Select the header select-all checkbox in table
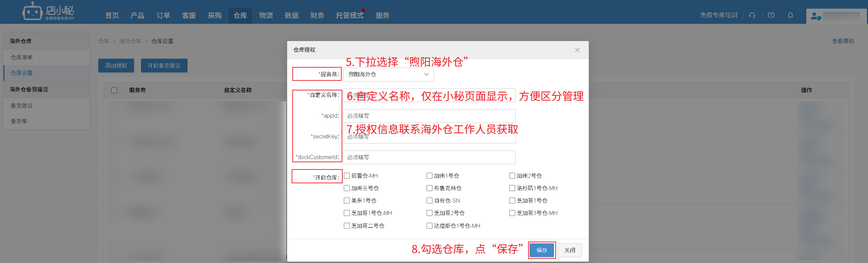This screenshot has height=263, width=868. pyautogui.click(x=114, y=90)
